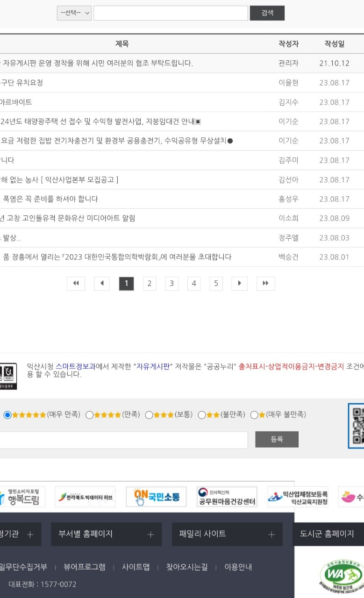
Task: Focus the search keyword input field
Action: point(171,13)
